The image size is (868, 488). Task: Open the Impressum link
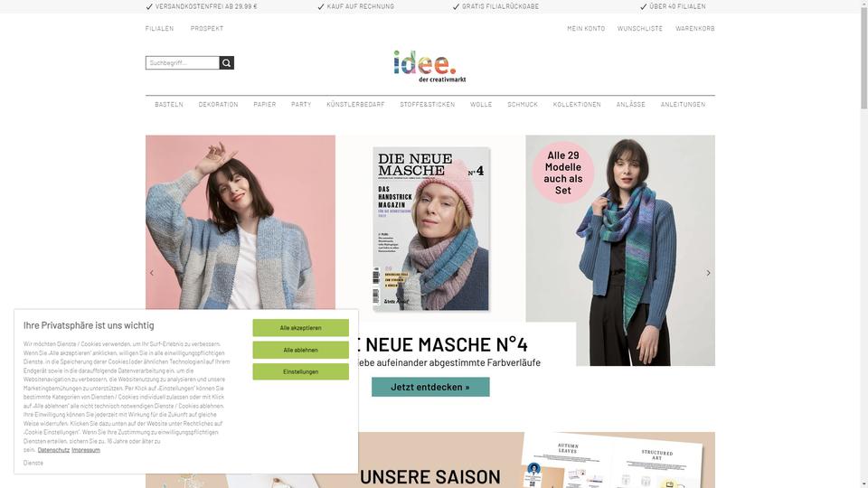(x=86, y=450)
